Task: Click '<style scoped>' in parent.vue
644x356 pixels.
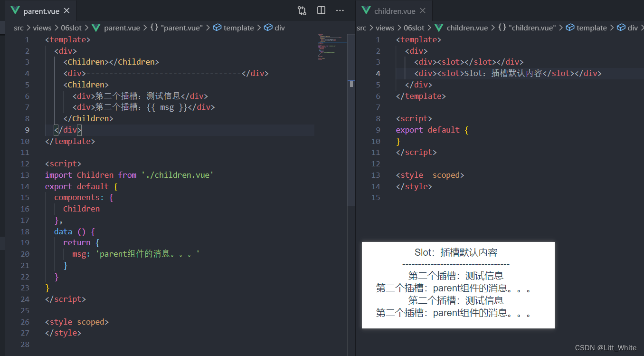Action: 77,322
